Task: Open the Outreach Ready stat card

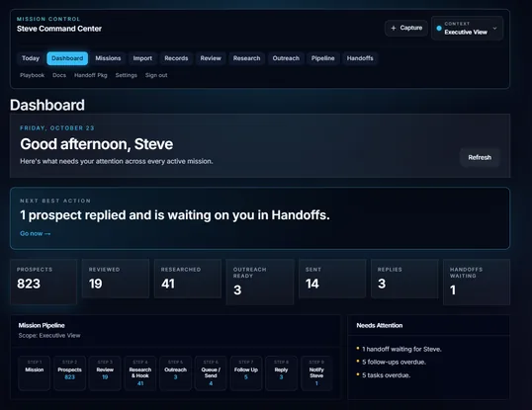Action: pyautogui.click(x=260, y=282)
